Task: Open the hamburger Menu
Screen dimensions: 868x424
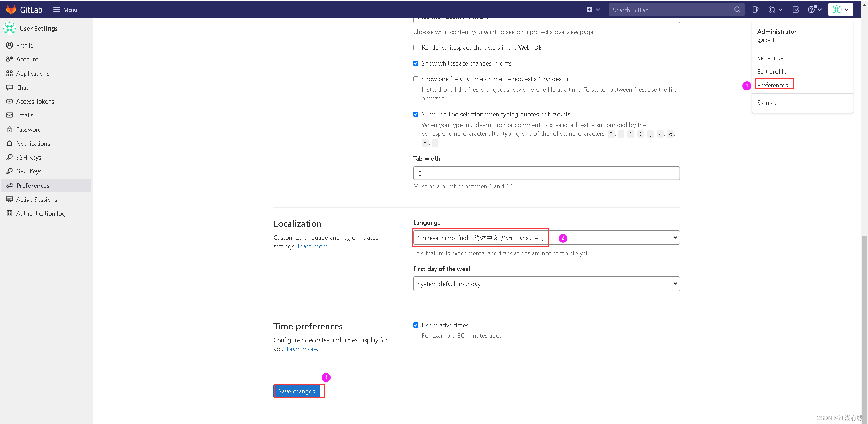Action: (x=64, y=9)
